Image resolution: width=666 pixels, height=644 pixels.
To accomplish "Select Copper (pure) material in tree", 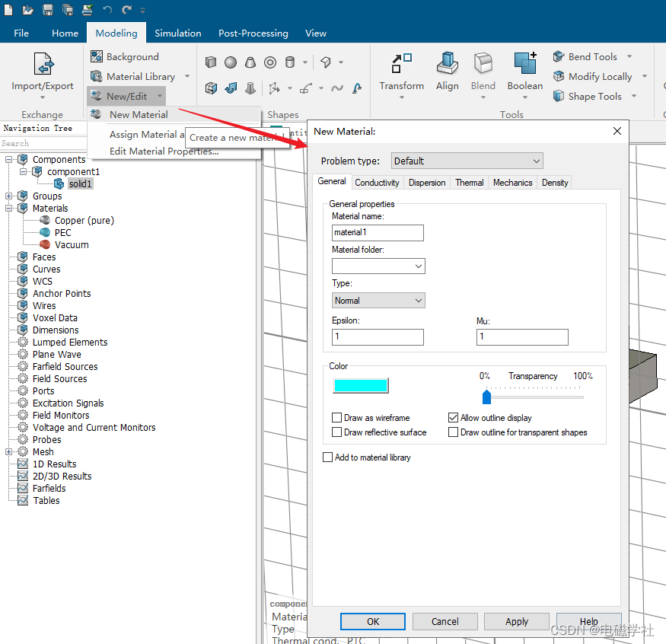I will tap(84, 221).
